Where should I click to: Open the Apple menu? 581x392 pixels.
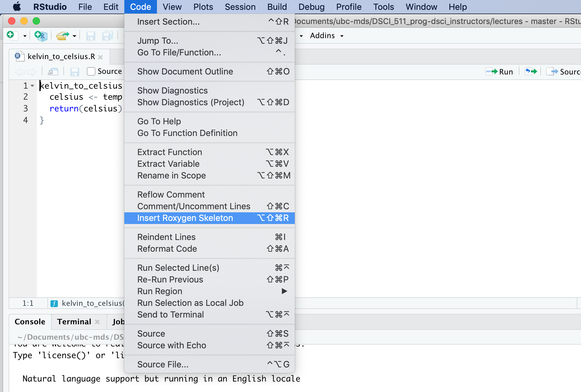pos(17,7)
